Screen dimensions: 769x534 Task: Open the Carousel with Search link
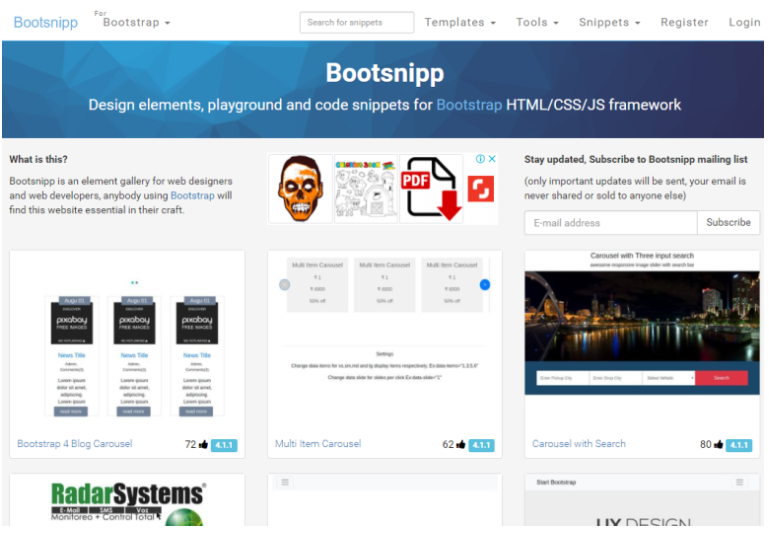coord(579,444)
